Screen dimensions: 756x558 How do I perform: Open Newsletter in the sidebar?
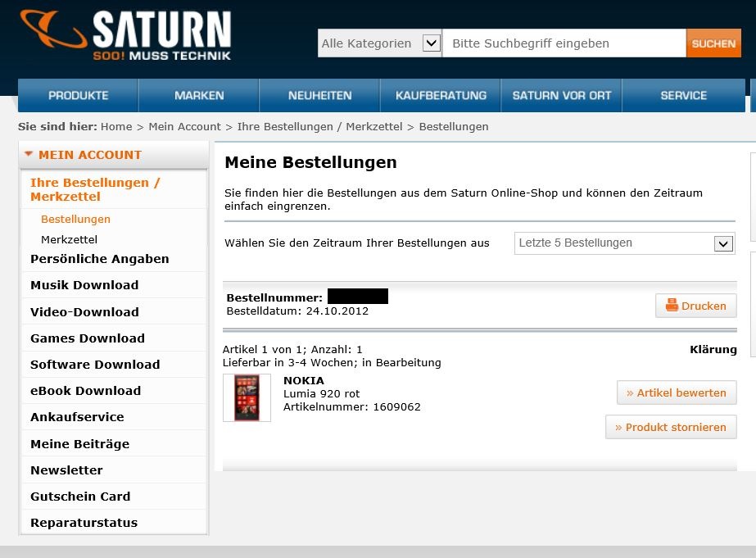[x=66, y=470]
